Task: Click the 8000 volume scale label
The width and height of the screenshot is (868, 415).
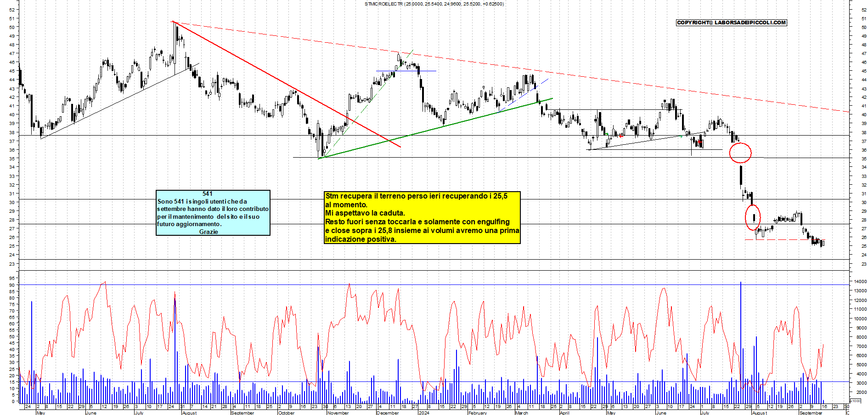Action: (x=862, y=337)
